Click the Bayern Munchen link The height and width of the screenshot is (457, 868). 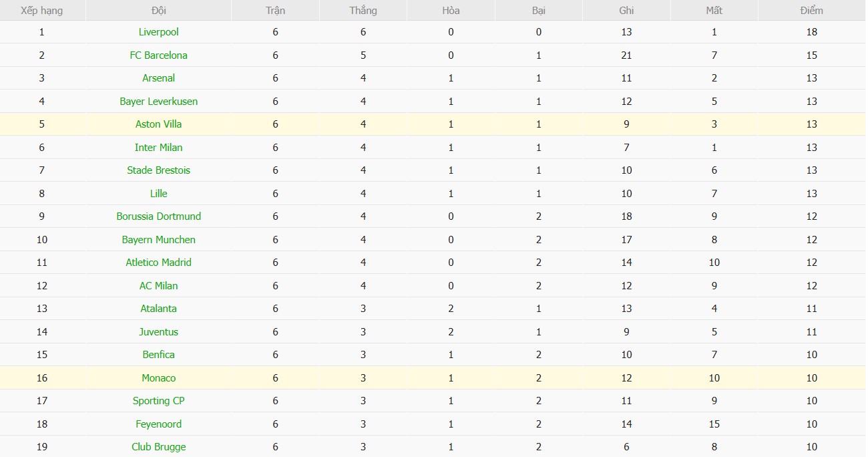159,240
